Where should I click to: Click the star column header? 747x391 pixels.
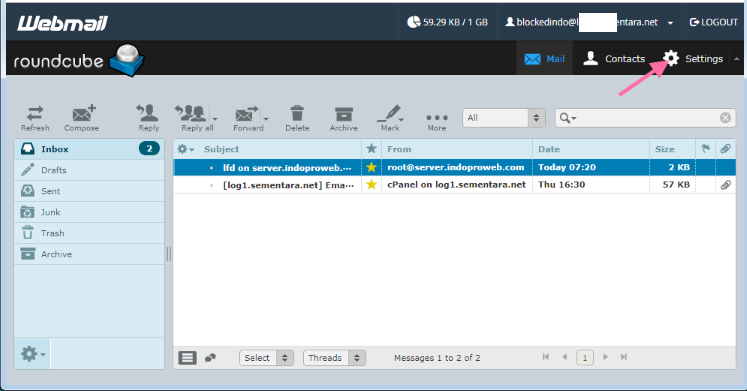tap(372, 149)
